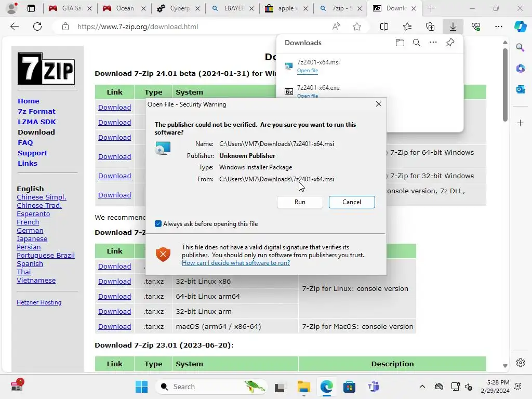Screen dimensions: 532x399
Task: Click Cancel in the Security Warning dialog
Action: 352,202
